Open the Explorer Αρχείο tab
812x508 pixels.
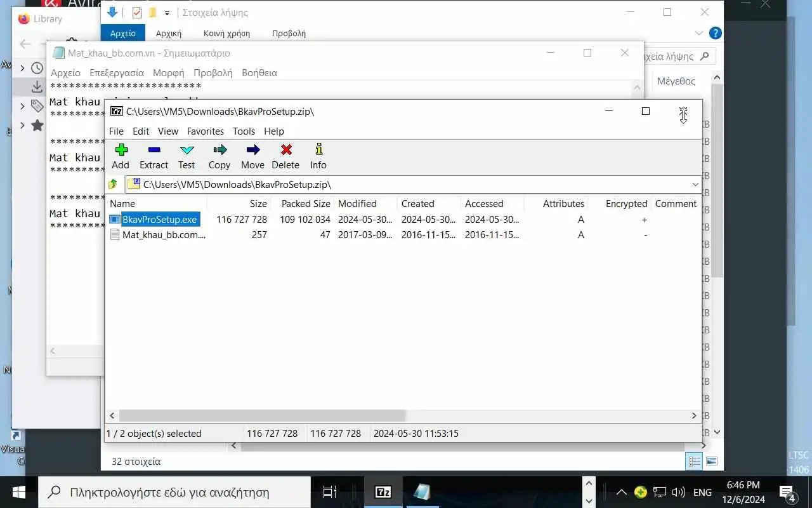[123, 33]
